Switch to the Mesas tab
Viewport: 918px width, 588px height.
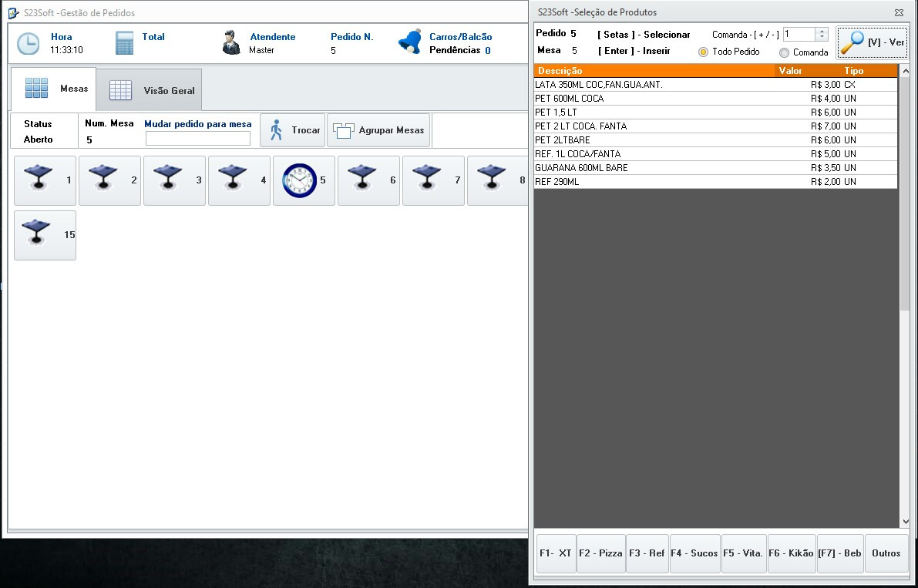pos(53,89)
